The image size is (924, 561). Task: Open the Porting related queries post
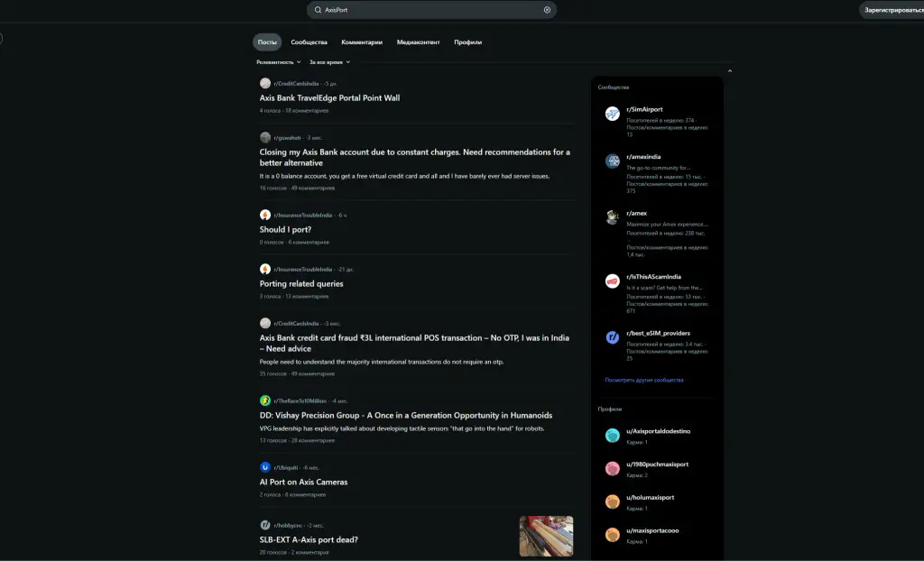pyautogui.click(x=301, y=283)
